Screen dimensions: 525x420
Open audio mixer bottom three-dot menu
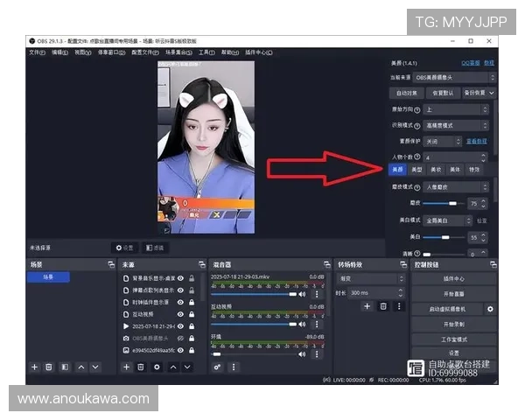pos(234,367)
